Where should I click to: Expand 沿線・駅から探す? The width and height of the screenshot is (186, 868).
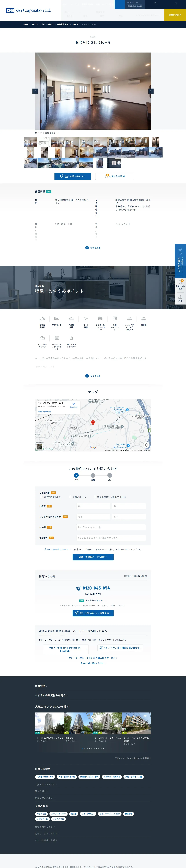[x=45, y=798]
